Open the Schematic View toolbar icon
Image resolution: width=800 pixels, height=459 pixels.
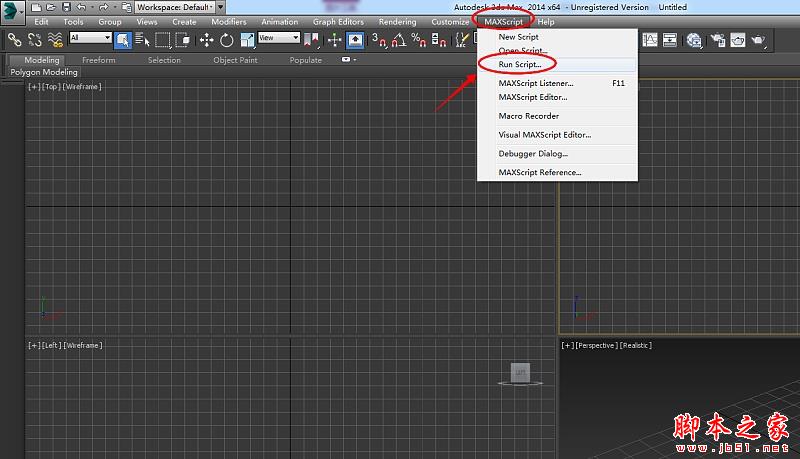(670, 40)
